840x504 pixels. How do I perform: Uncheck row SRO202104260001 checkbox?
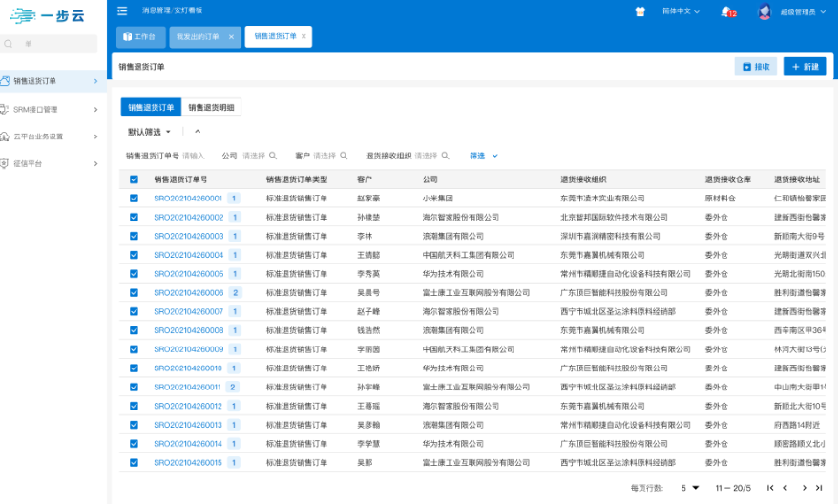tap(134, 199)
